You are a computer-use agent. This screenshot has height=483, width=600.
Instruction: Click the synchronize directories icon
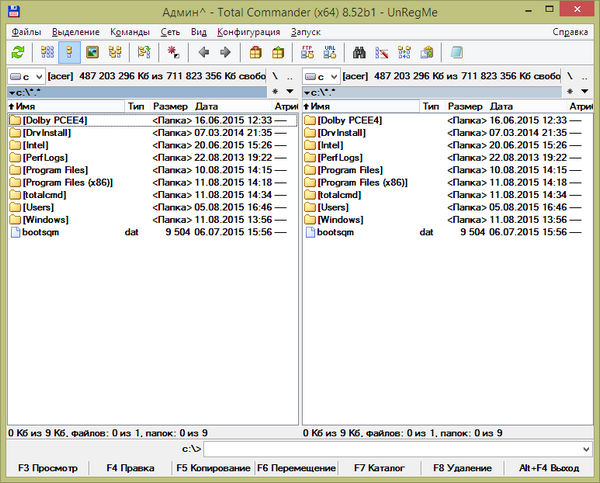coord(404,52)
